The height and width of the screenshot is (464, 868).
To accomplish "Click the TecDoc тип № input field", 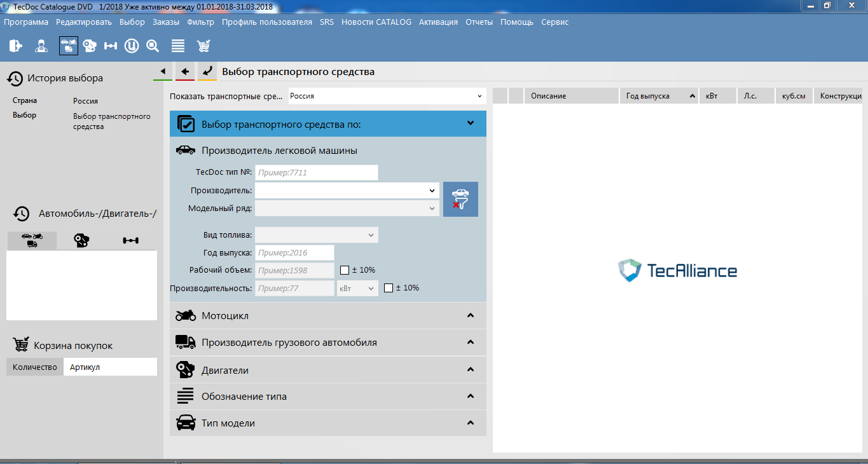I will [x=317, y=172].
